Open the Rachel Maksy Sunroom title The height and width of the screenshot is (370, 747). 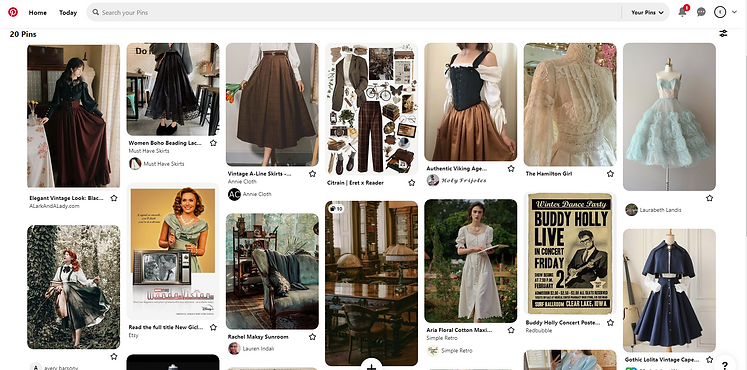(258, 337)
